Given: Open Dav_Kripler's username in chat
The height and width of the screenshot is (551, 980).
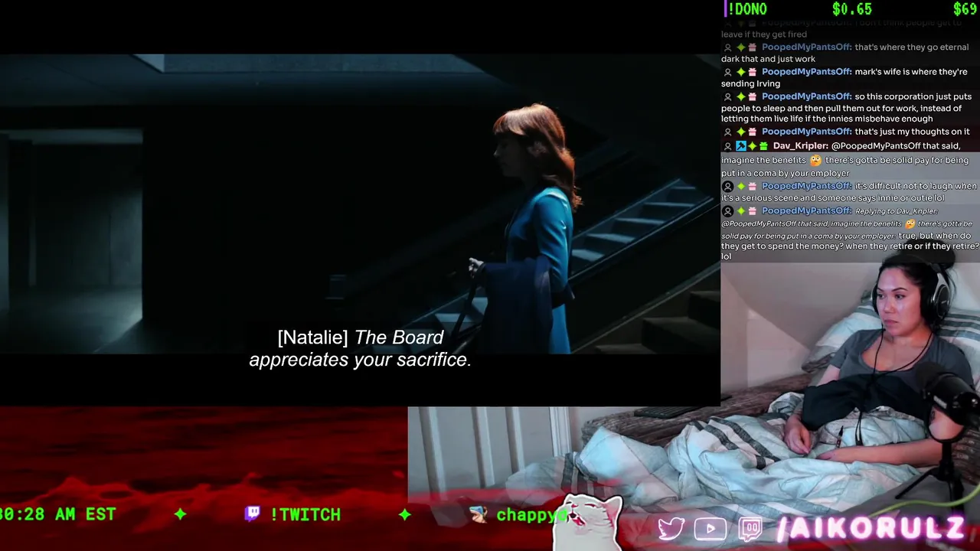Looking at the screenshot, I should click(x=800, y=145).
